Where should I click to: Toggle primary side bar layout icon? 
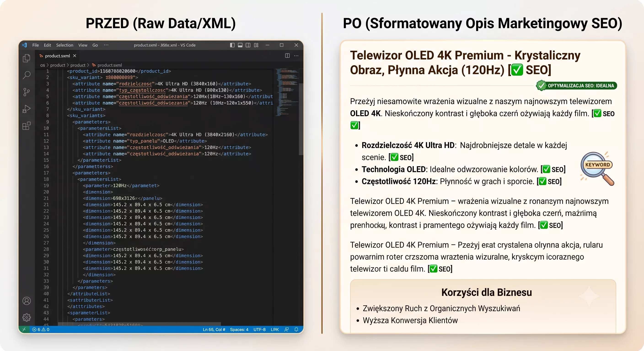pyautogui.click(x=232, y=45)
